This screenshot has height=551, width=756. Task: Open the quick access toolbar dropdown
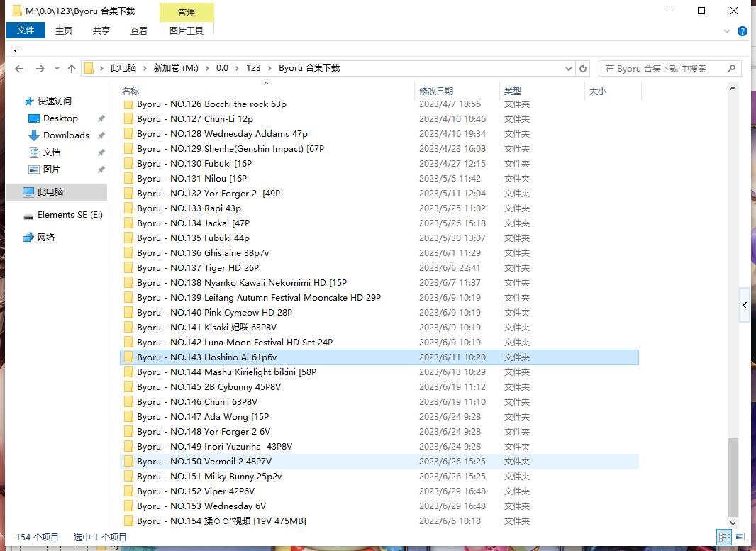click(15, 50)
